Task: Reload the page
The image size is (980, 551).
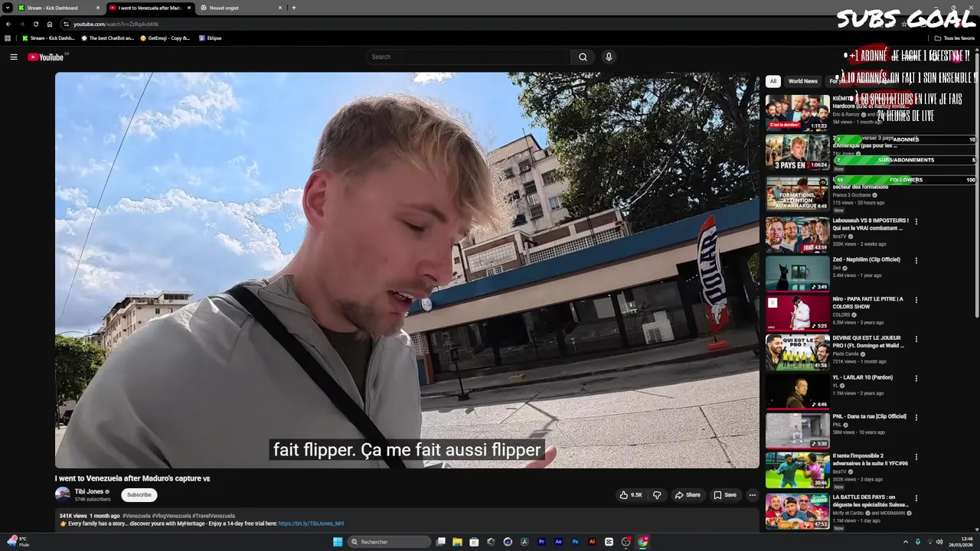Action: pyautogui.click(x=35, y=24)
